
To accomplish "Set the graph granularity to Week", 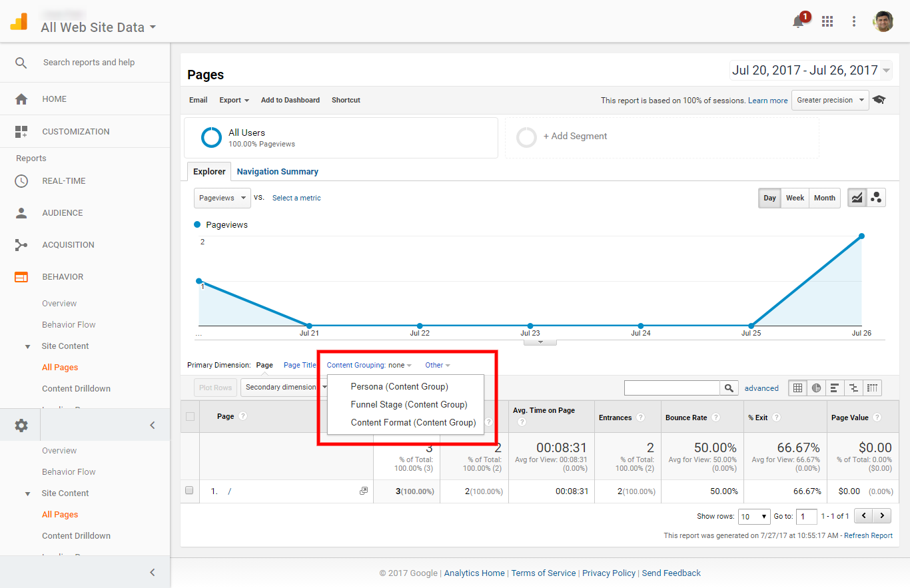I will pos(795,198).
